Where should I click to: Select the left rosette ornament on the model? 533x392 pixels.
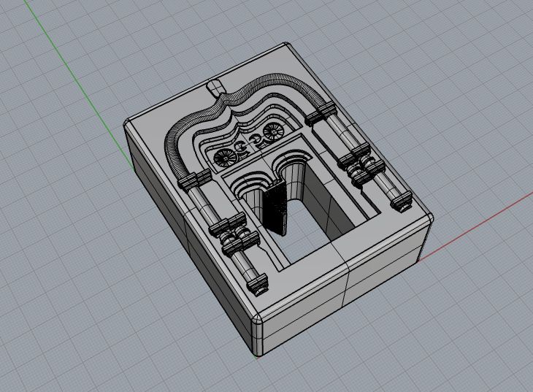pyautogui.click(x=225, y=158)
